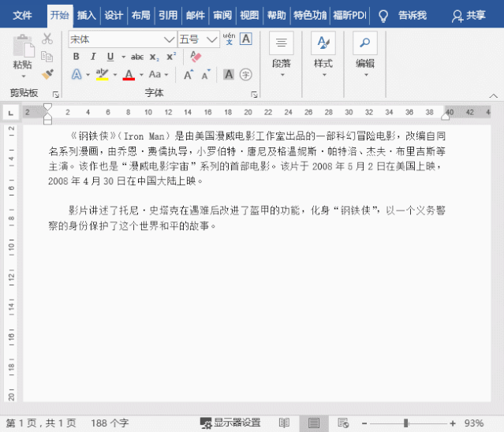Click 显示器设置 in status bar

click(x=230, y=423)
